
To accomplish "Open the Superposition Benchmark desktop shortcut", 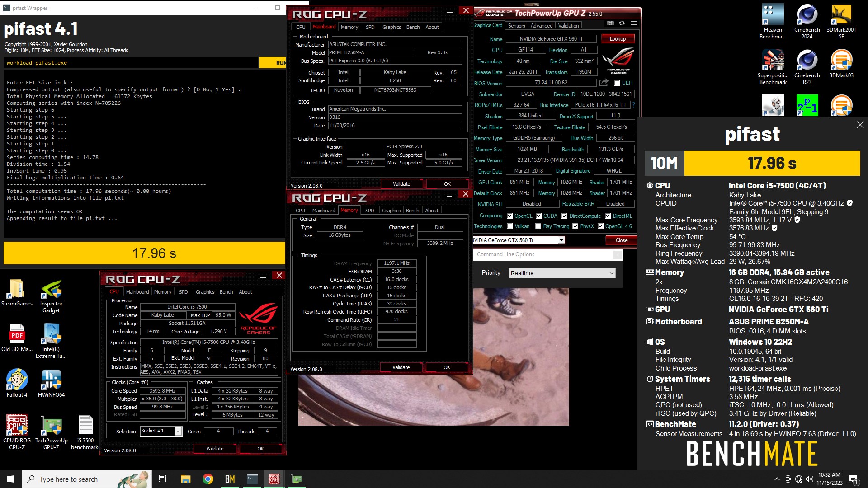I will click(773, 67).
